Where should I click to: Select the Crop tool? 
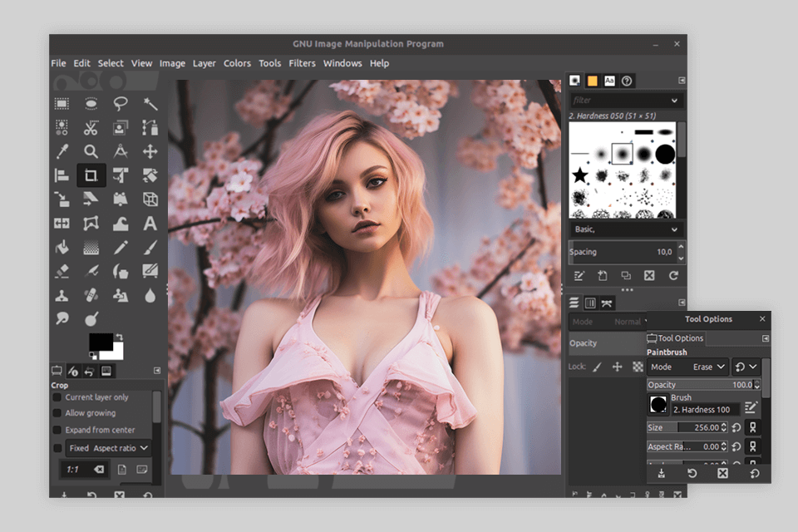pyautogui.click(x=91, y=175)
